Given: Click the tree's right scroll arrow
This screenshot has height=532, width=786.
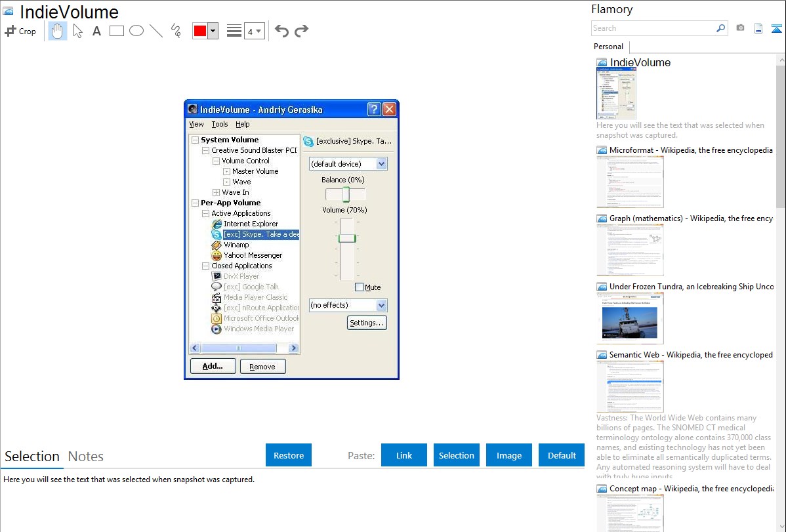Looking at the screenshot, I should (x=294, y=348).
